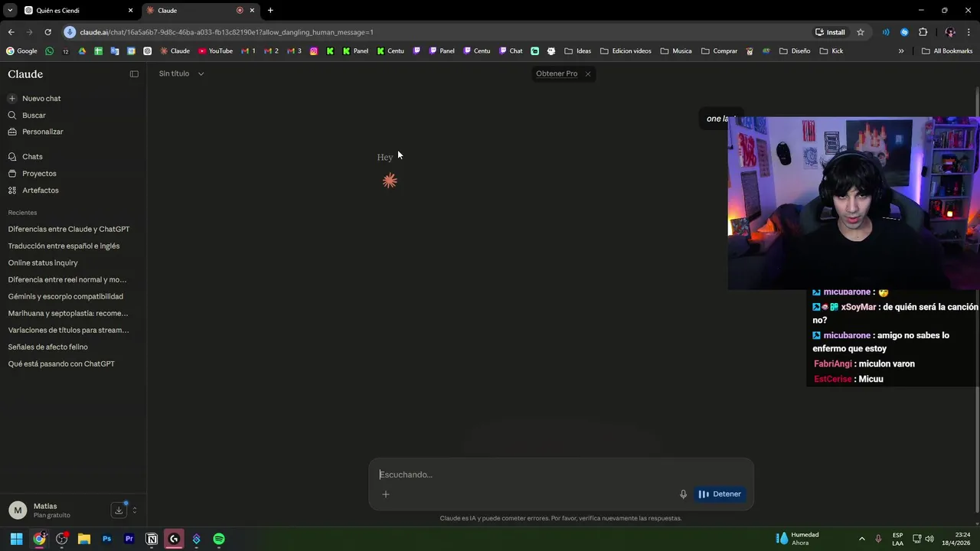Open the All Bookmarks folder
Image resolution: width=980 pixels, height=551 pixels.
(947, 51)
